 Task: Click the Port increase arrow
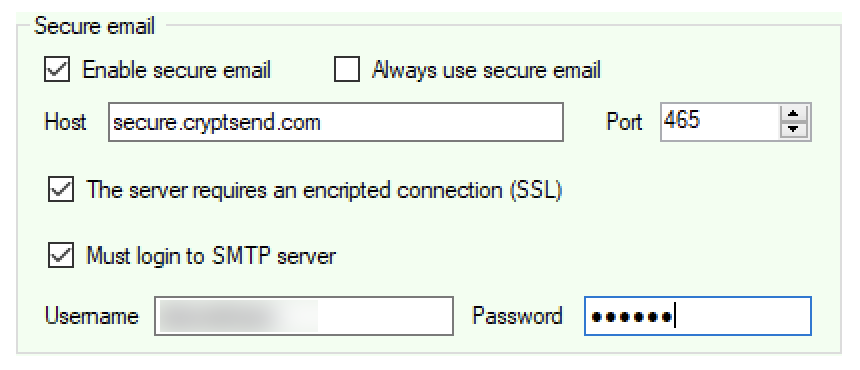[x=793, y=114]
